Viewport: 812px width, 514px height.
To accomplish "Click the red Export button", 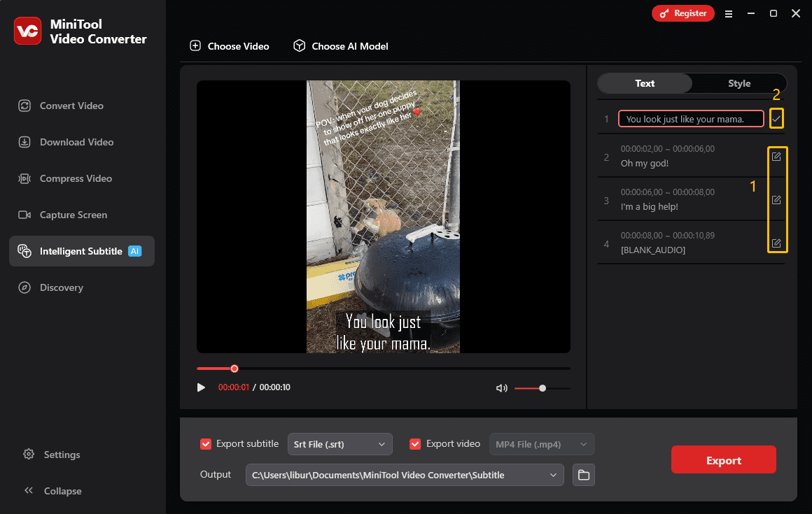I will coord(723,460).
